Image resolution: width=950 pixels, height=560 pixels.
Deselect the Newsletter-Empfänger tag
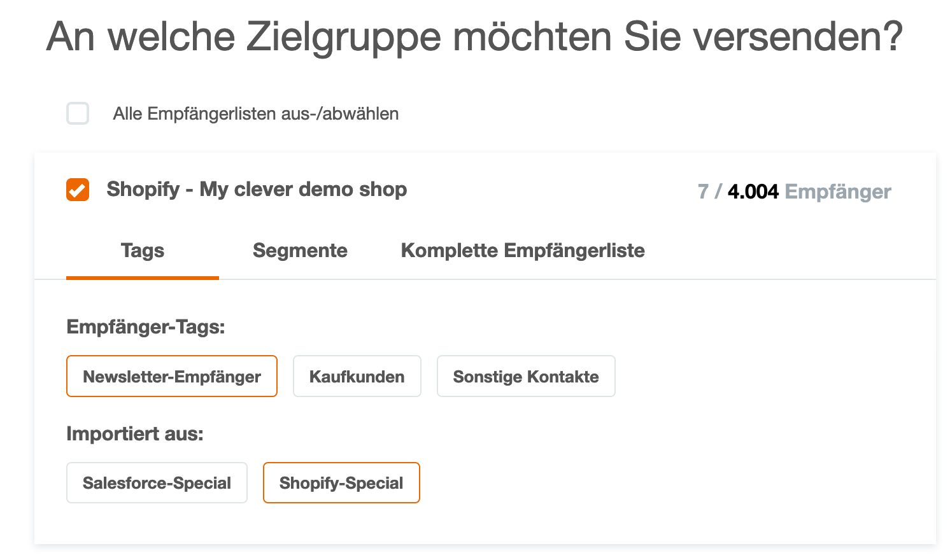coord(172,377)
